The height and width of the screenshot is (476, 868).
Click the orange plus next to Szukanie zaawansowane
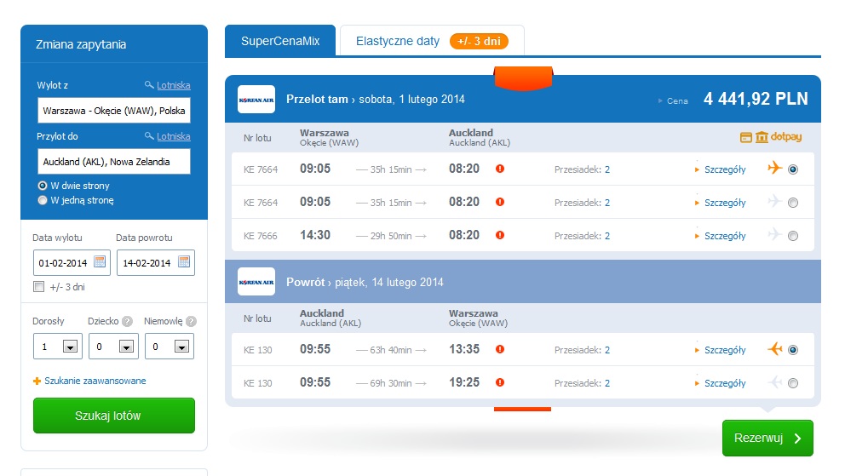(37, 381)
